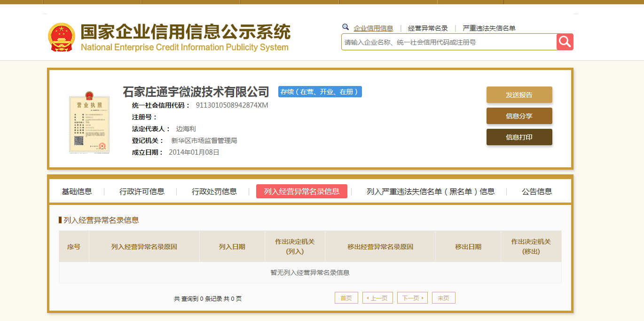The image size is (644, 321).
Task: Click the 上一页 pagination button
Action: pyautogui.click(x=377, y=298)
